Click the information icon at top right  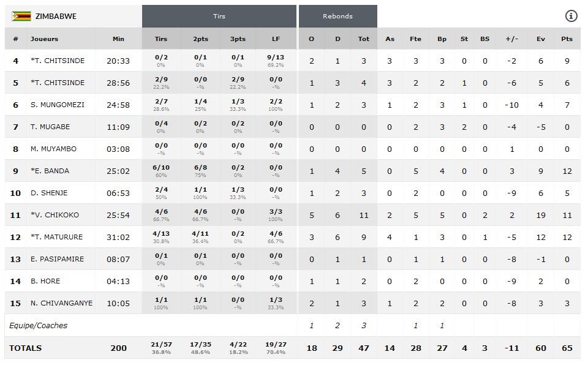pyautogui.click(x=571, y=16)
